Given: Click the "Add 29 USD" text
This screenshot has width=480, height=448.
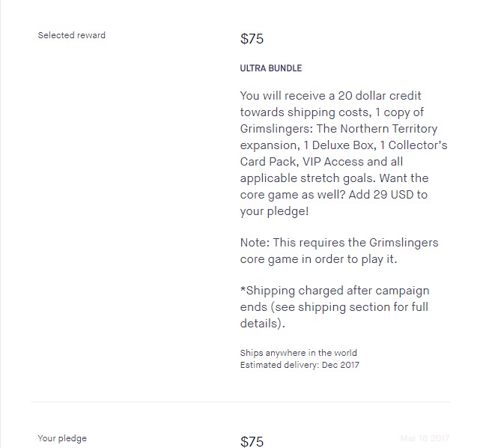Looking at the screenshot, I should tap(381, 195).
